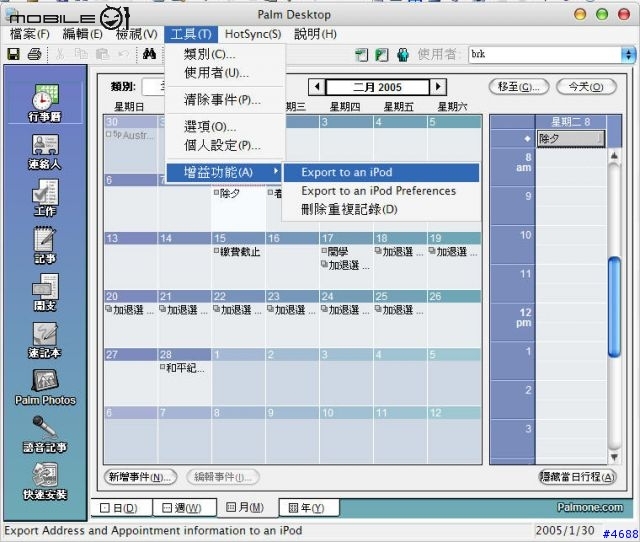Switch to the 月(M) month view tab
640x542 pixels.
point(247,507)
